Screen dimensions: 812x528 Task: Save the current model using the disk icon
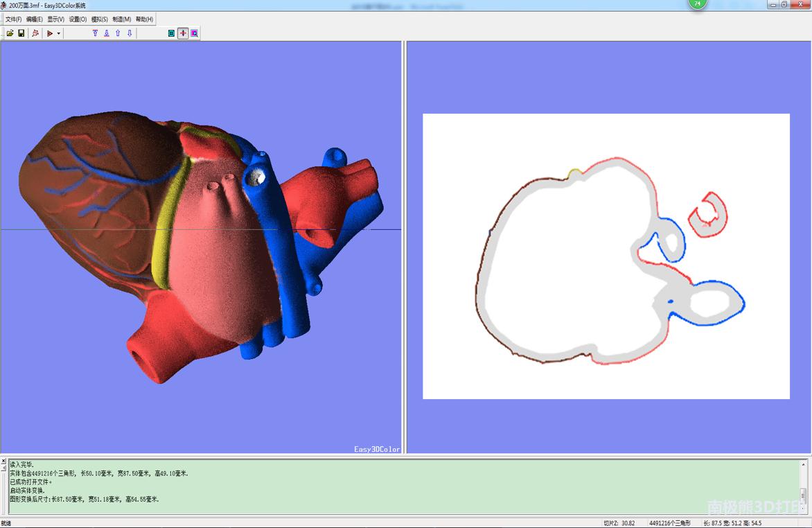pyautogui.click(x=21, y=33)
